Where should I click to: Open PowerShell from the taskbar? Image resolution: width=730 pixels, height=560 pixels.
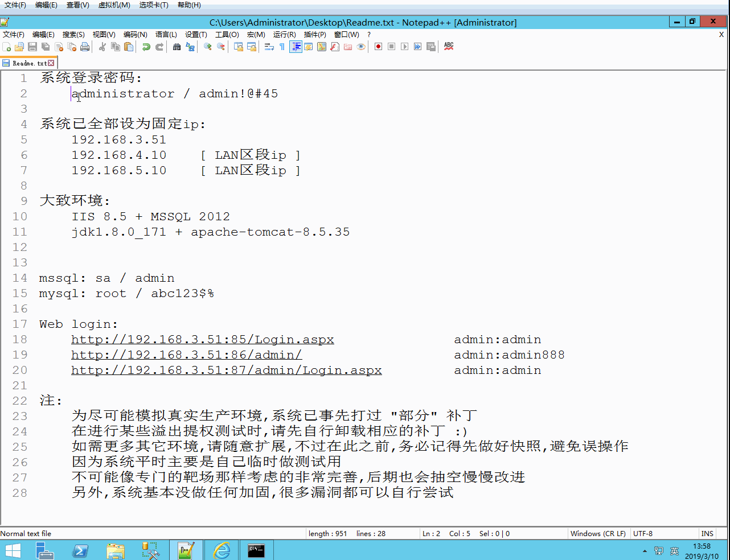(x=80, y=550)
